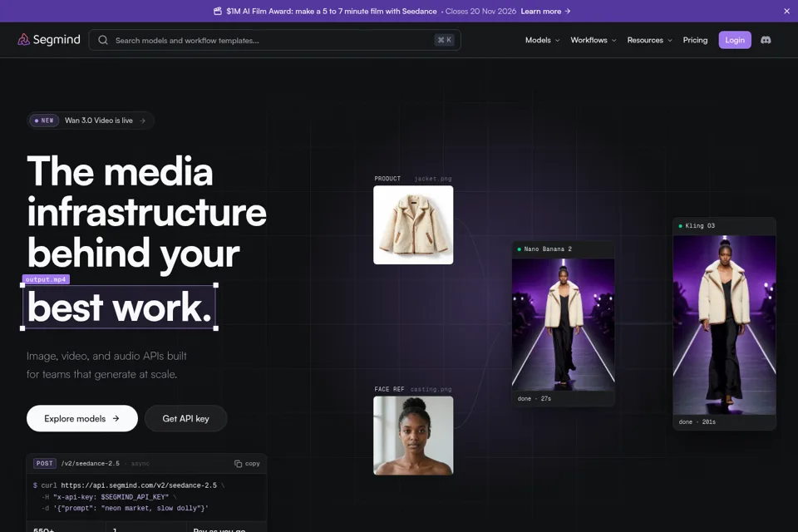
Task: Click the film award banner headline text
Action: (332, 11)
